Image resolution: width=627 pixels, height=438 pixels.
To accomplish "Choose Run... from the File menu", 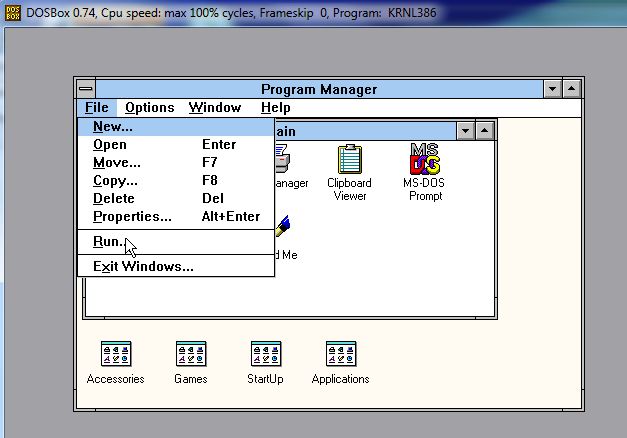I will click(x=176, y=242).
